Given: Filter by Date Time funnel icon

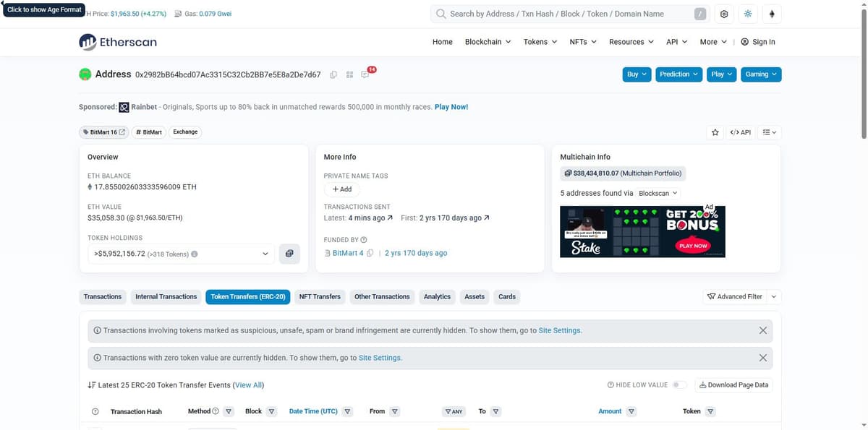Looking at the screenshot, I should click(348, 411).
